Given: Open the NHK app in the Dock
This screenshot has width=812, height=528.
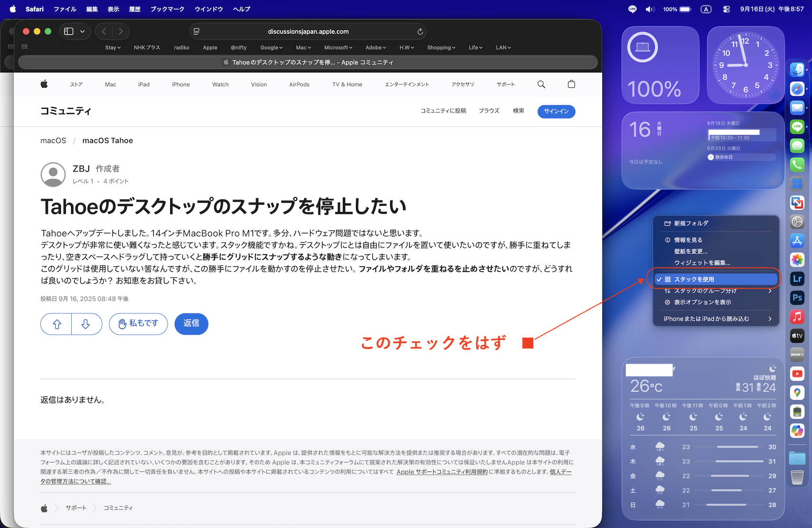Looking at the screenshot, I should pyautogui.click(x=797, y=355).
